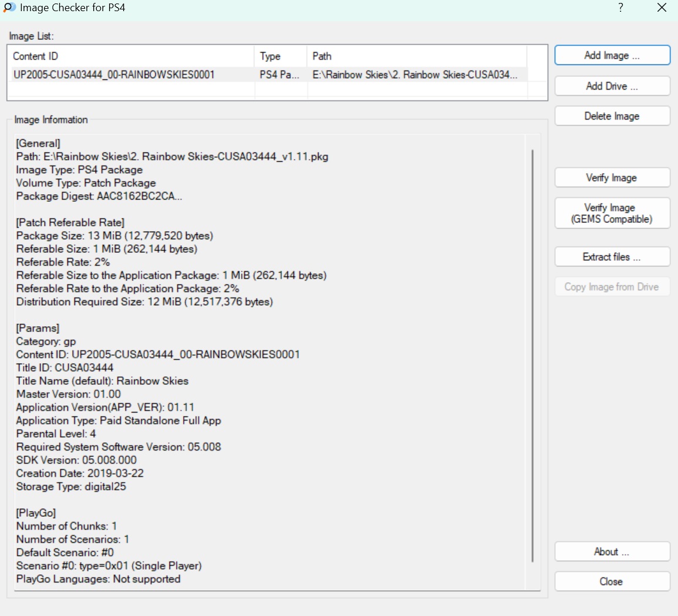Viewport: 678px width, 616px height.
Task: Click 'Distribution Required Size: 12 MiB' line
Action: click(144, 302)
